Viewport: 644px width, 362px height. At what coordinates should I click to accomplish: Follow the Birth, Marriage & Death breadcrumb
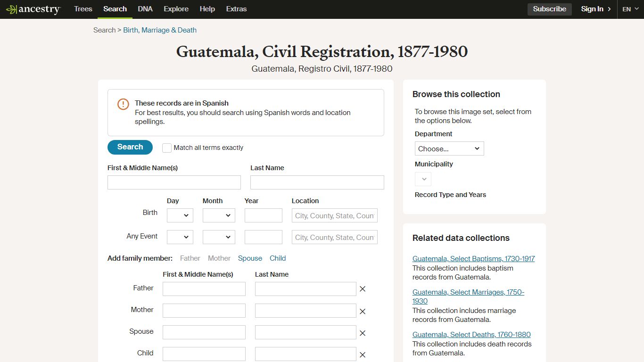(160, 30)
